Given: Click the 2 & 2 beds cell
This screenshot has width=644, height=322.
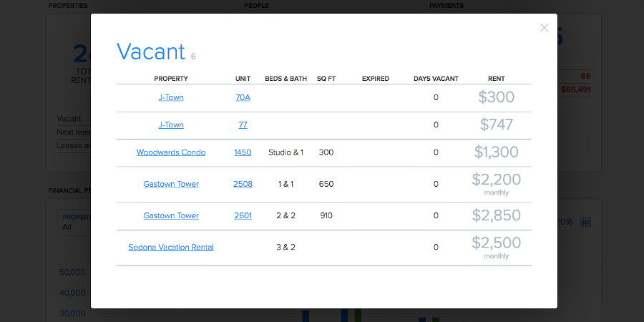Looking at the screenshot, I should click(286, 215).
